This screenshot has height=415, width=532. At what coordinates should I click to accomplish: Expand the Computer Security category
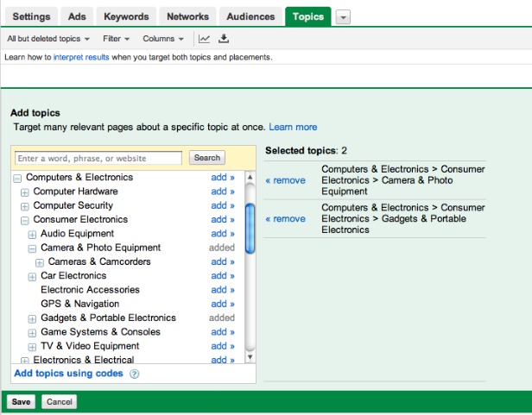25,206
